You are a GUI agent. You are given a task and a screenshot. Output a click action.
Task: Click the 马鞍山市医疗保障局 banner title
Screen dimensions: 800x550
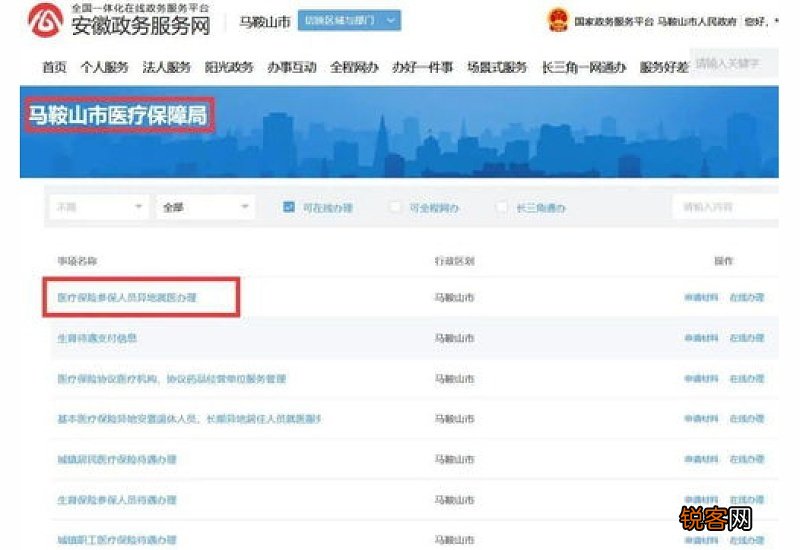tap(118, 115)
